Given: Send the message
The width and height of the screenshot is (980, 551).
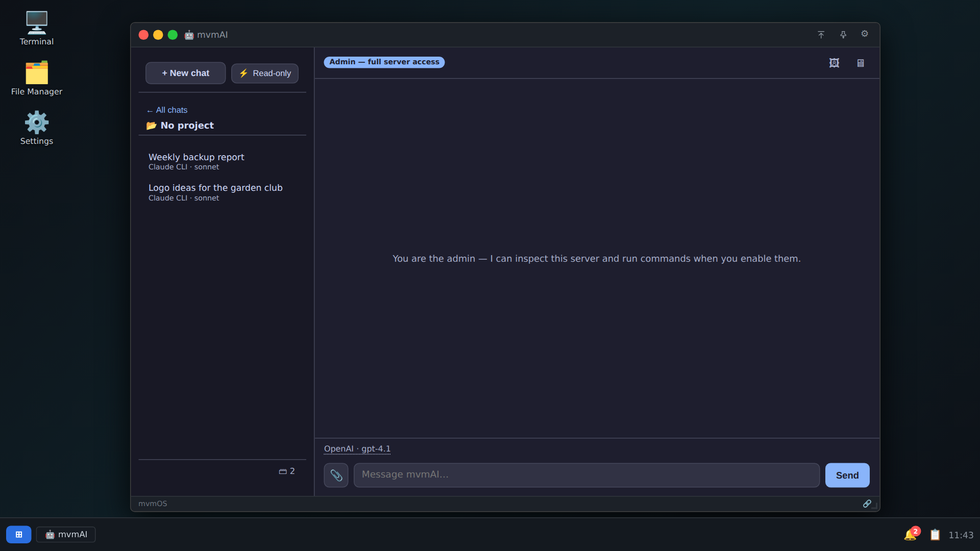Looking at the screenshot, I should [x=847, y=475].
